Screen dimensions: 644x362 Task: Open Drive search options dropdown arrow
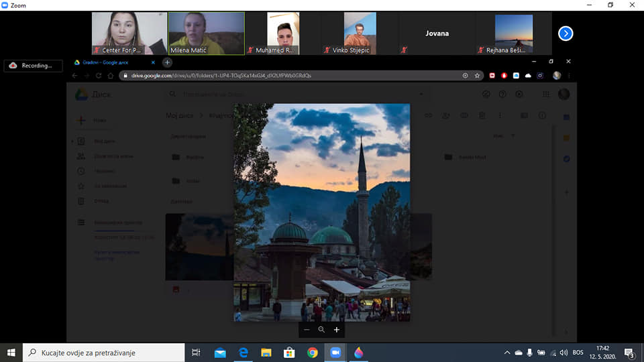(421, 95)
